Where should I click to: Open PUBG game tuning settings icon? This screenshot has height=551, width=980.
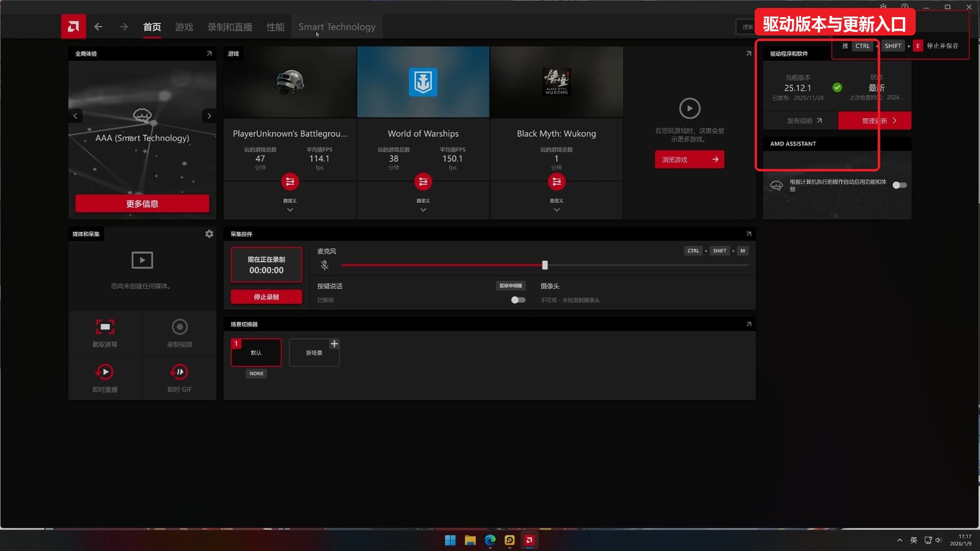pyautogui.click(x=290, y=181)
